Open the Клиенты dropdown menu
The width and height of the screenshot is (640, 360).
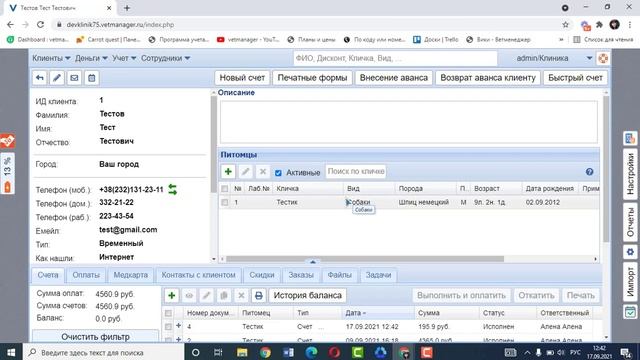coord(51,58)
